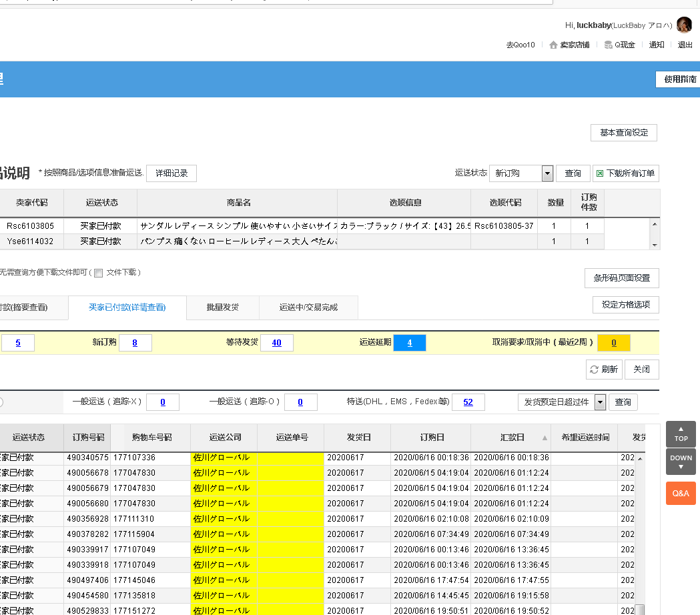Open 卖家店铺 via the home icon

coord(553,45)
